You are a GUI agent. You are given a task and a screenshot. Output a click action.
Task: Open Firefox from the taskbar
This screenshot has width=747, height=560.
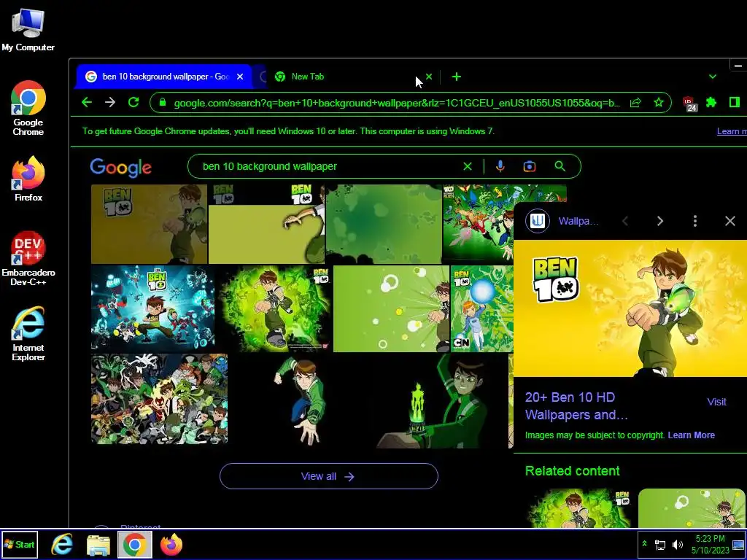tap(171, 544)
